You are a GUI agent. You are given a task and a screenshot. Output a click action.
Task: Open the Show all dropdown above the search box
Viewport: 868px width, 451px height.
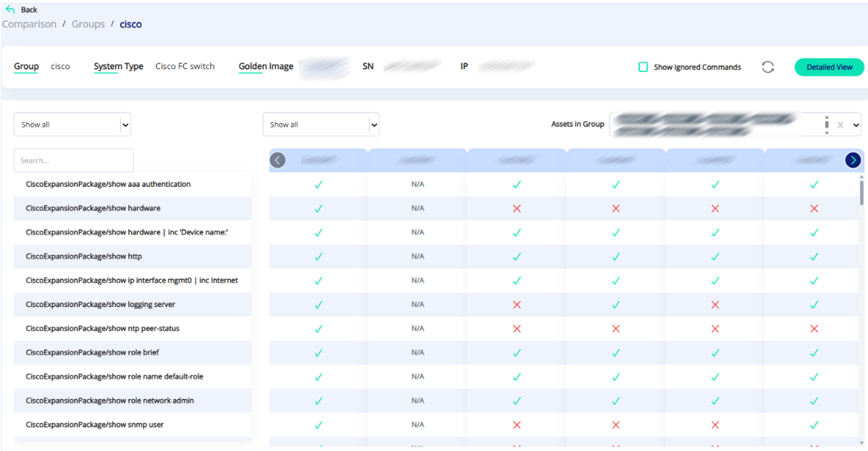point(72,125)
